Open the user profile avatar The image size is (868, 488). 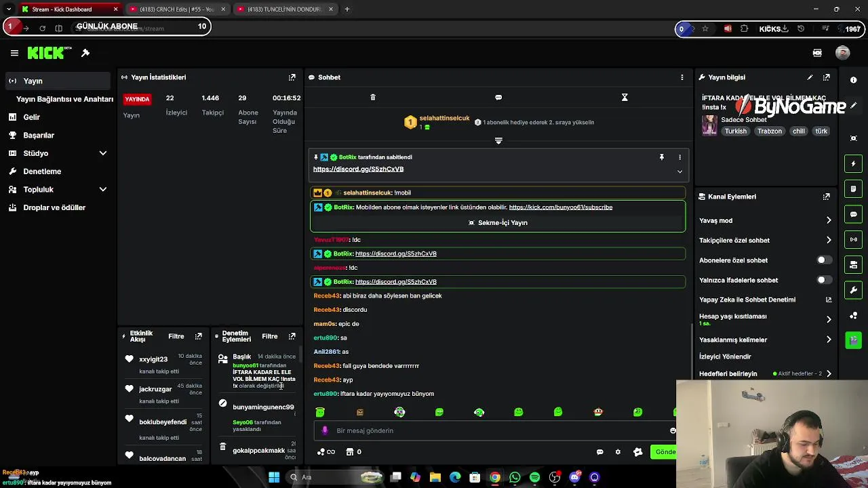843,53
